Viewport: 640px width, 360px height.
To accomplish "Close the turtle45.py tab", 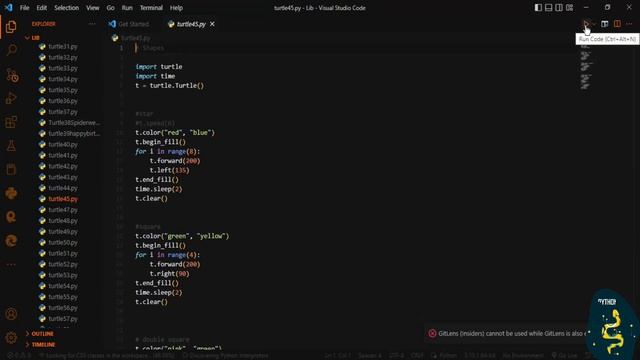I will (x=212, y=24).
